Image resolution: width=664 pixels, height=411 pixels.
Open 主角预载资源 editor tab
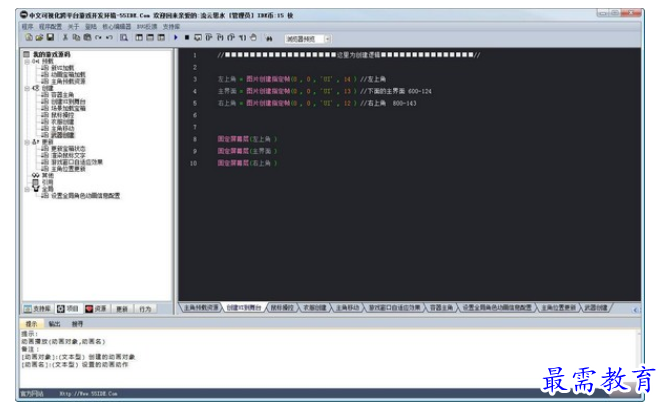[x=201, y=308]
